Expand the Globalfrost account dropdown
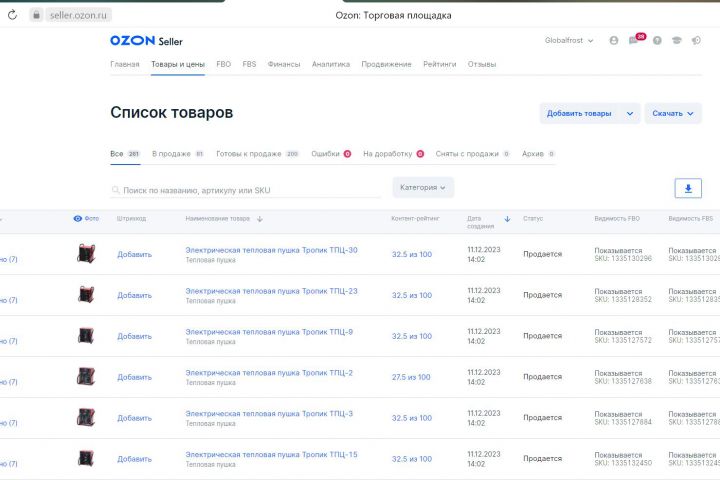This screenshot has width=720, height=480. pyautogui.click(x=569, y=40)
